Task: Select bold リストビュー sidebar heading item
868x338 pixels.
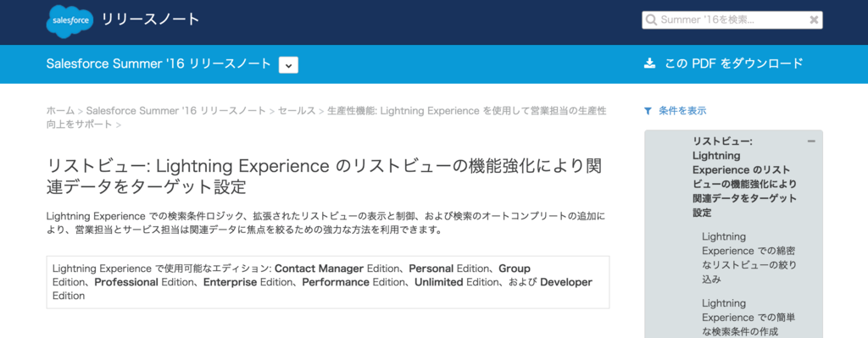Action: tap(744, 177)
